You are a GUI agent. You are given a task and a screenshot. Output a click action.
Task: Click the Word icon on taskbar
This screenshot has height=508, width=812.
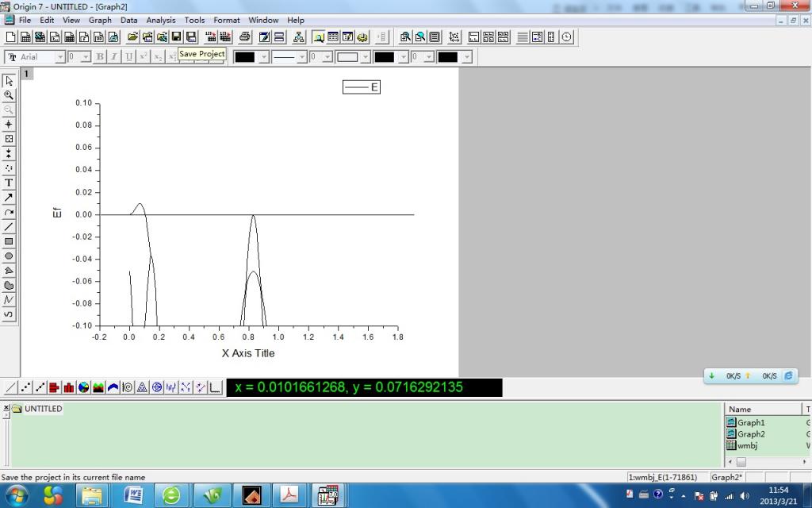pos(133,496)
